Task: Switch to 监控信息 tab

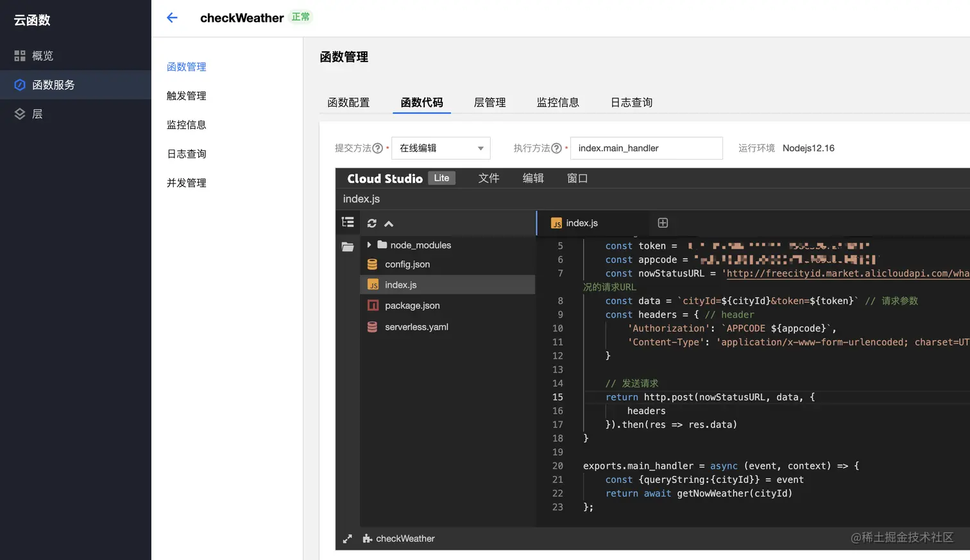Action: click(x=557, y=103)
